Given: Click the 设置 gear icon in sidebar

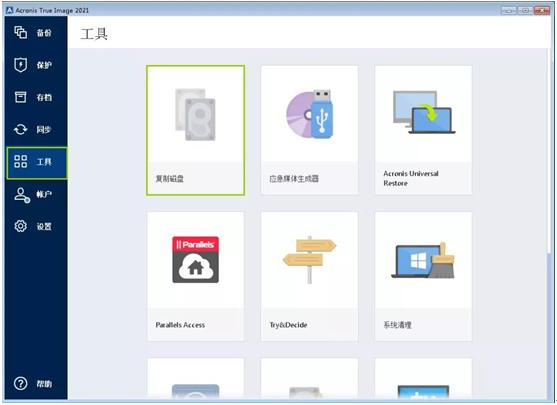Looking at the screenshot, I should [x=21, y=226].
